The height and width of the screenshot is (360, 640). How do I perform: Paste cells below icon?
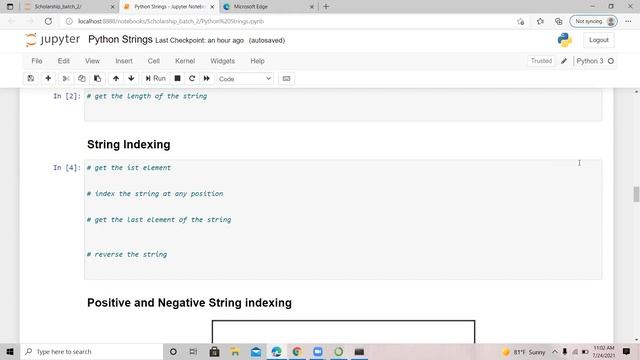tap(98, 78)
